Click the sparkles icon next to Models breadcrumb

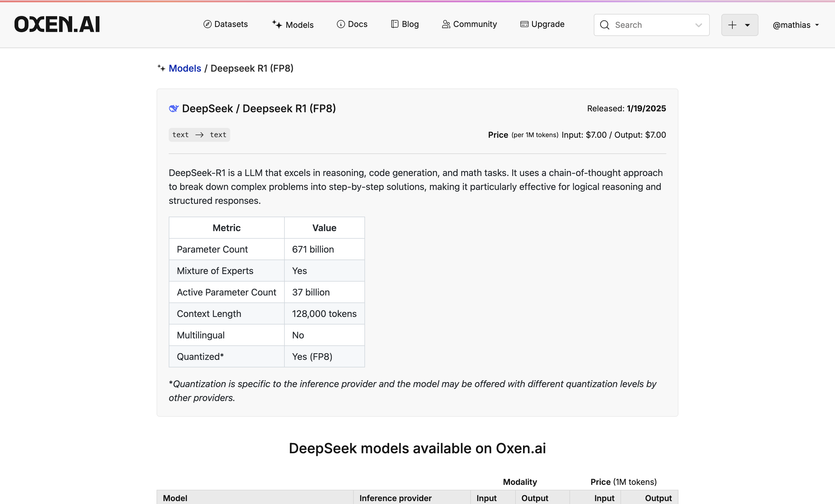162,68
